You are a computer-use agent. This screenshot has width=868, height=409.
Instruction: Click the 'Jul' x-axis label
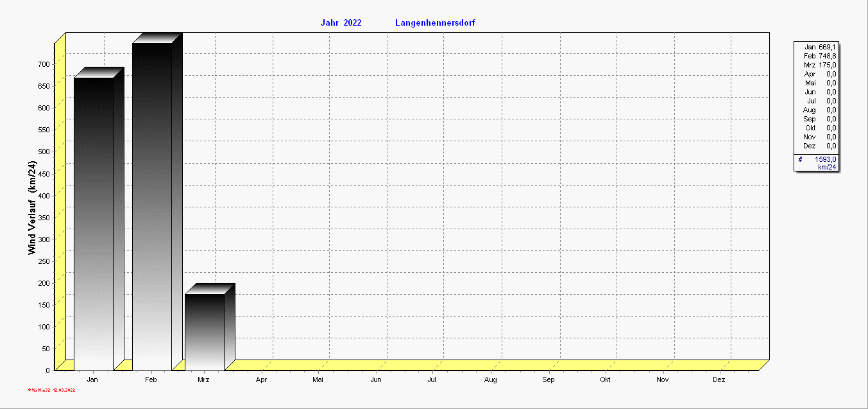point(432,380)
